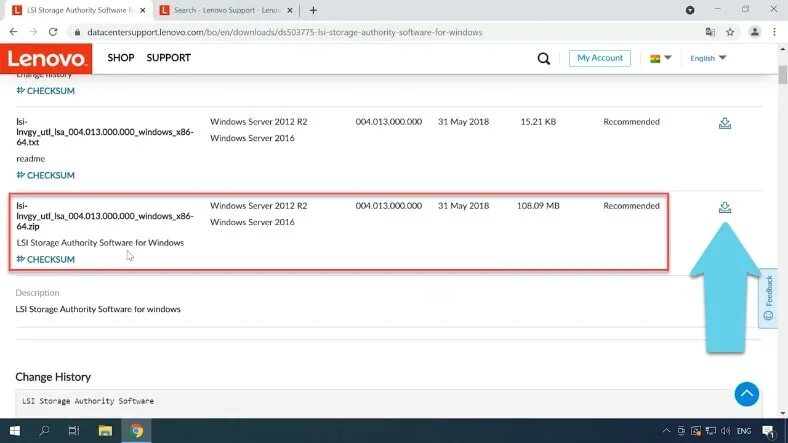Close the Search - Lenovo Support tab
Image resolution: width=788 pixels, height=443 pixels.
click(289, 10)
